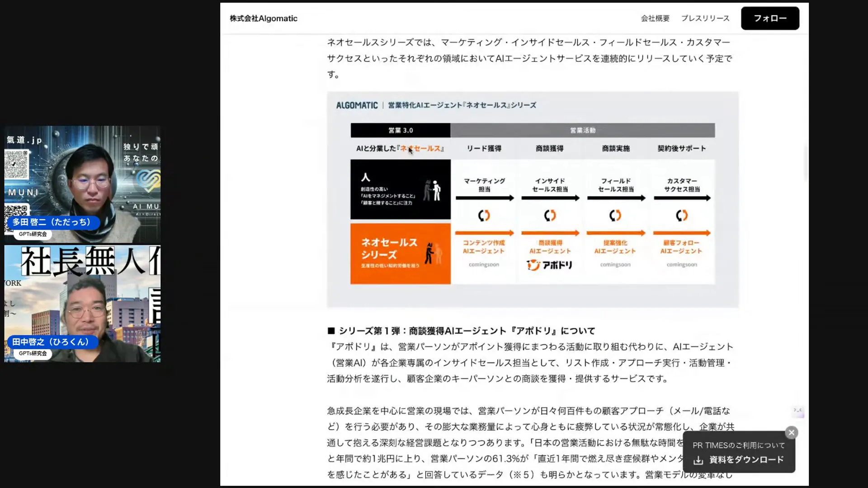Click the シリーズ第１弾 section heading
This screenshot has height=488, width=868.
tap(462, 331)
